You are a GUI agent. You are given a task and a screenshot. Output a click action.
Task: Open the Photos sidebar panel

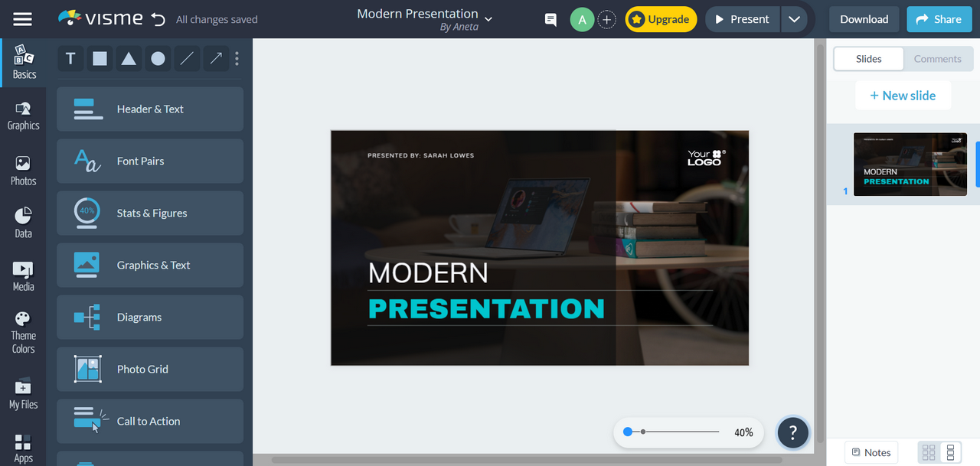point(24,171)
